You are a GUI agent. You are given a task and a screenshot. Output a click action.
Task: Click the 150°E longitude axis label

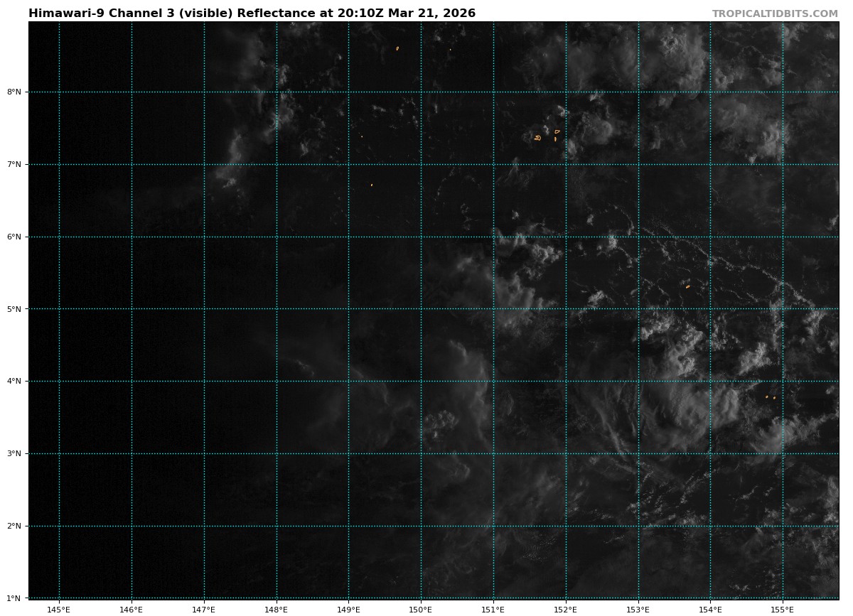click(x=421, y=609)
